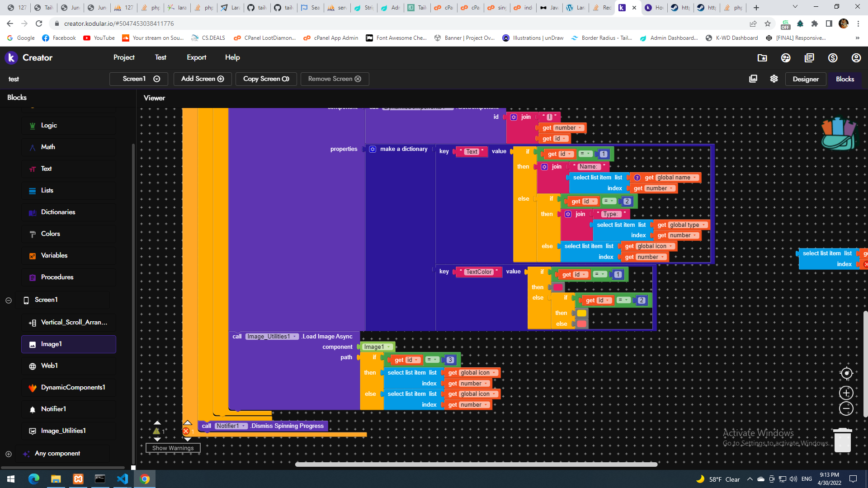Screen dimensions: 868x488
Task: Select the Dictionaries block category
Action: click(58, 212)
